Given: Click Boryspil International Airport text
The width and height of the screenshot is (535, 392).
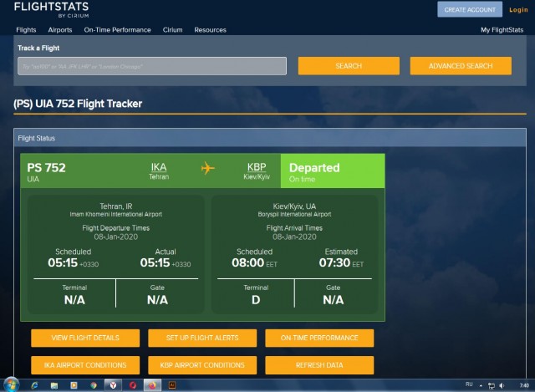Looking at the screenshot, I should 294,214.
